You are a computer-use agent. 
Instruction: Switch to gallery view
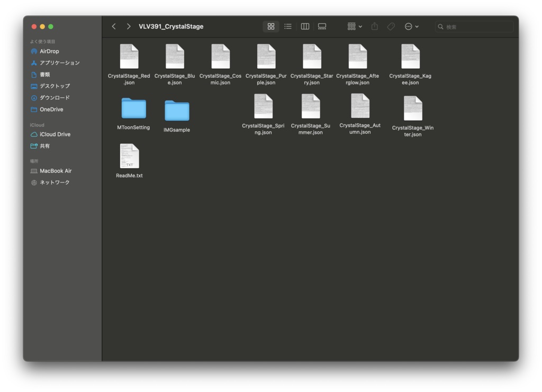(x=322, y=26)
